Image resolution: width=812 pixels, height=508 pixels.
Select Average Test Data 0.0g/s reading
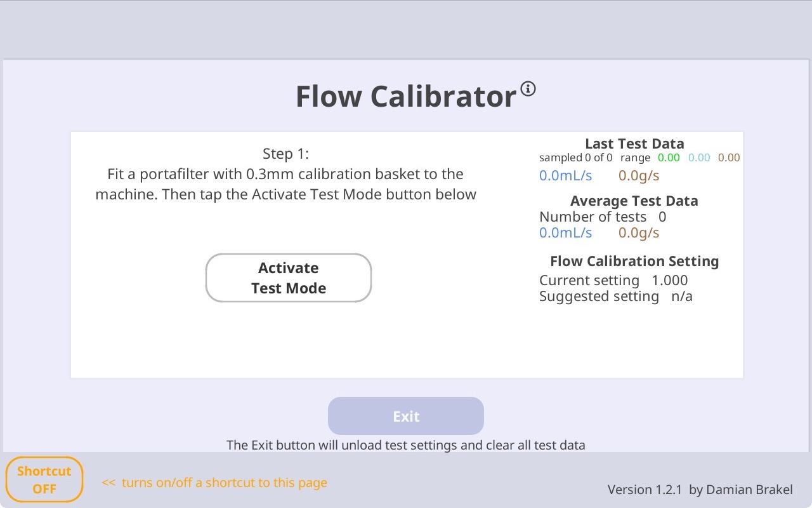click(x=639, y=232)
